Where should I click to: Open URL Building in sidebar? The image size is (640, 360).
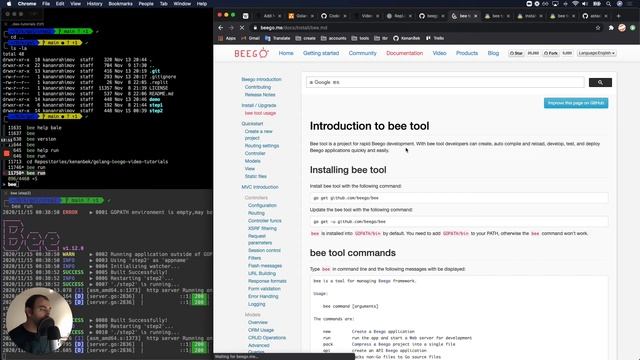click(262, 273)
